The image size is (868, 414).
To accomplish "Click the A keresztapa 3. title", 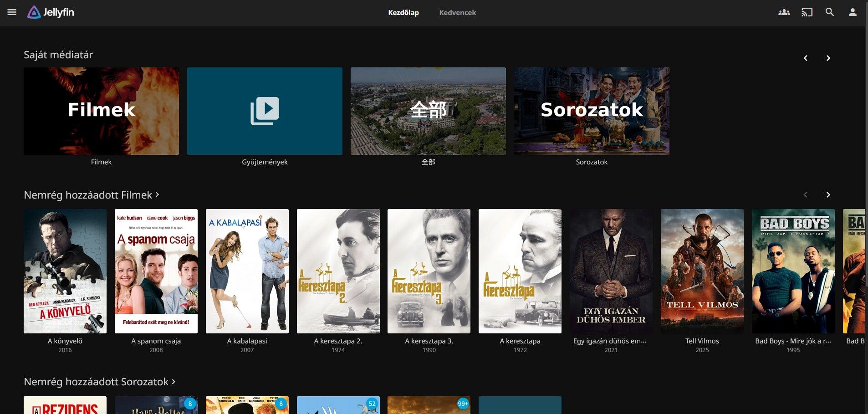I will point(429,341).
